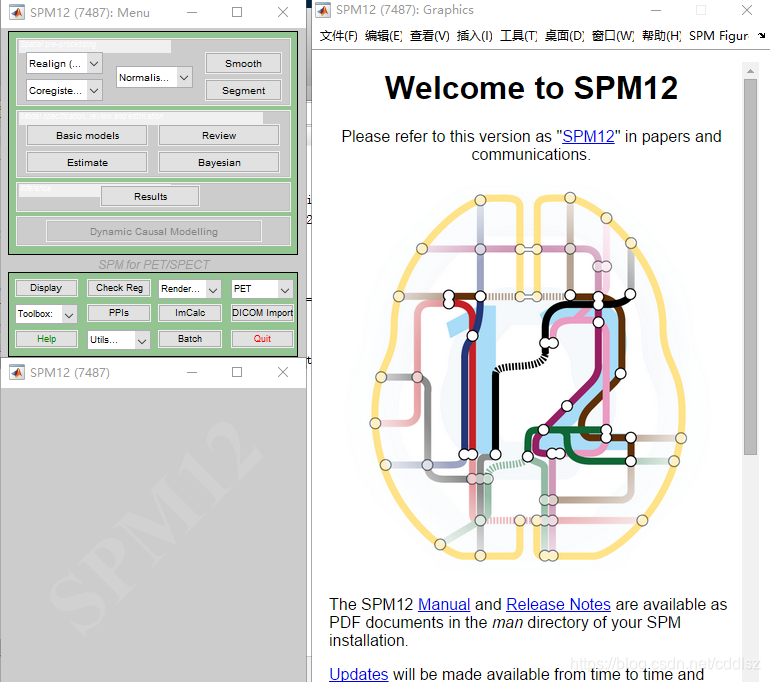Click the menu bar overflow arrow
Screen dimensions: 770x682
point(761,35)
